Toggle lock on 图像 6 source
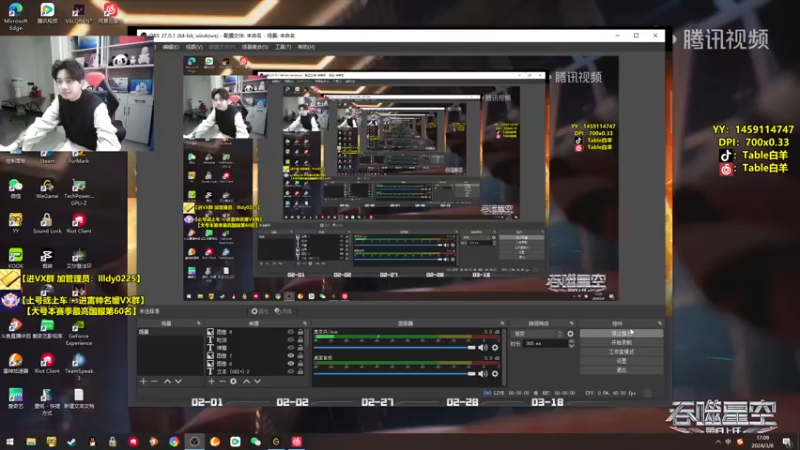 (301, 364)
